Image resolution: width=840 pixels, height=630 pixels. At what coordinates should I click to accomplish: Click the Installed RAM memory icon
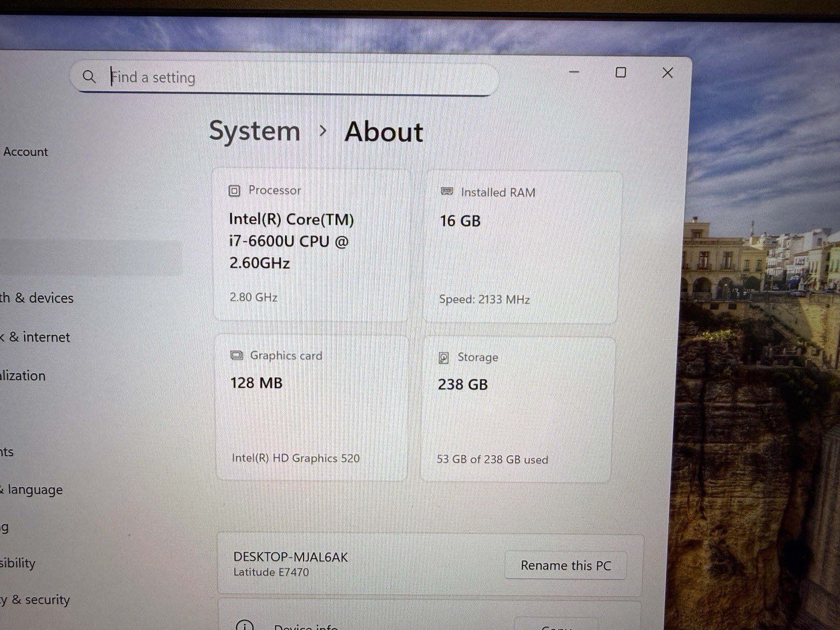pos(447,192)
